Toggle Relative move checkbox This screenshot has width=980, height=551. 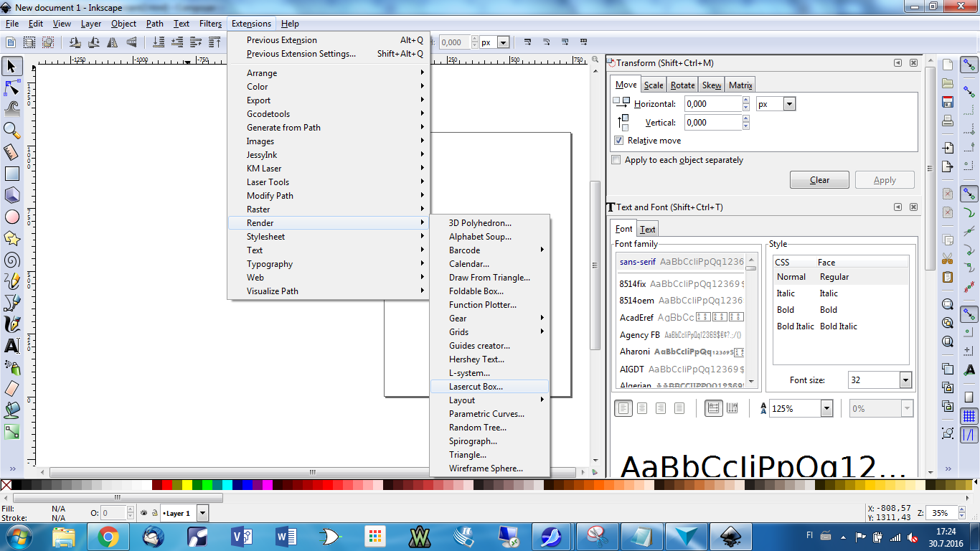click(x=618, y=141)
